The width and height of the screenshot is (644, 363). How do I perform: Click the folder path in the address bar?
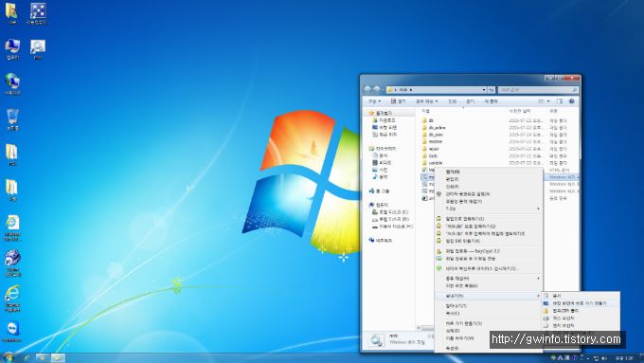click(x=404, y=90)
